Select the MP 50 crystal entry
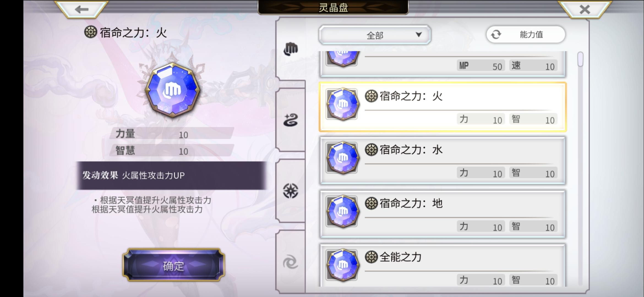The image size is (644, 297). 443,64
